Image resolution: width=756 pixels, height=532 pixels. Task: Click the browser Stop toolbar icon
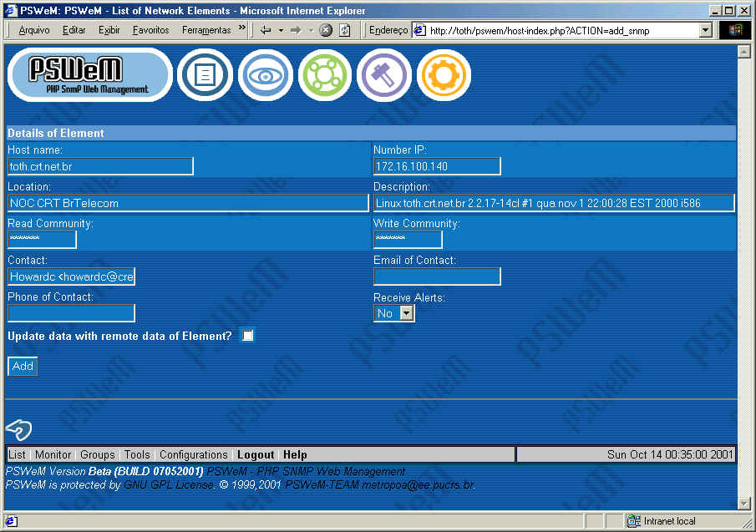326,30
